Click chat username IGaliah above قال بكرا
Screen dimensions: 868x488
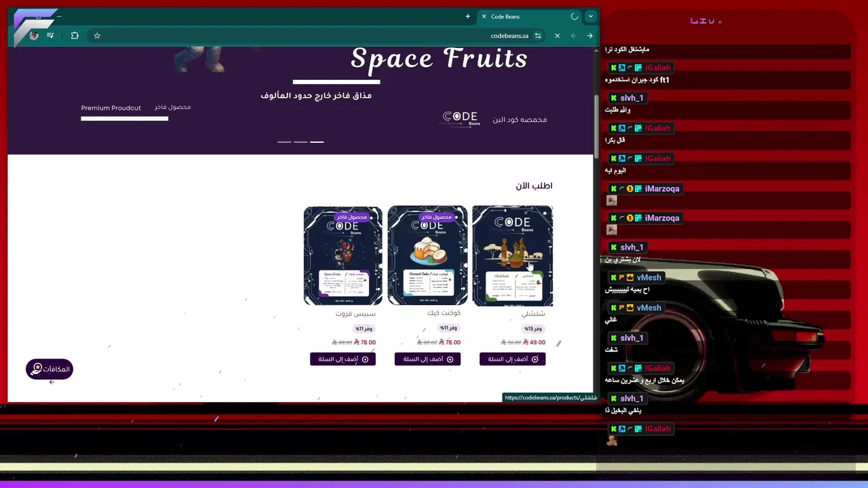point(657,128)
